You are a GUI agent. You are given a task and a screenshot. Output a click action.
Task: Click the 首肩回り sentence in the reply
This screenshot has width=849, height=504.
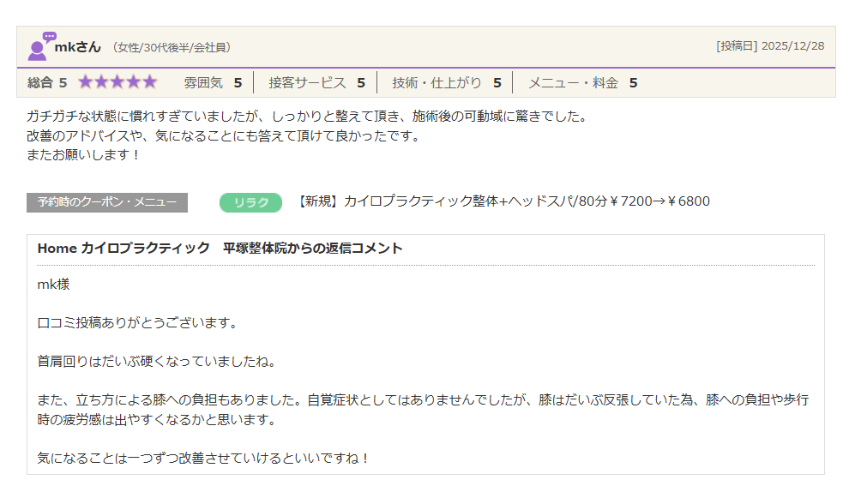(156, 362)
